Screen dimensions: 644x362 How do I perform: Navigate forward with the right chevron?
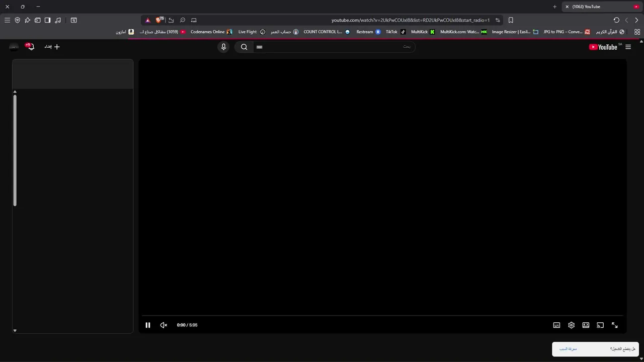tap(636, 20)
